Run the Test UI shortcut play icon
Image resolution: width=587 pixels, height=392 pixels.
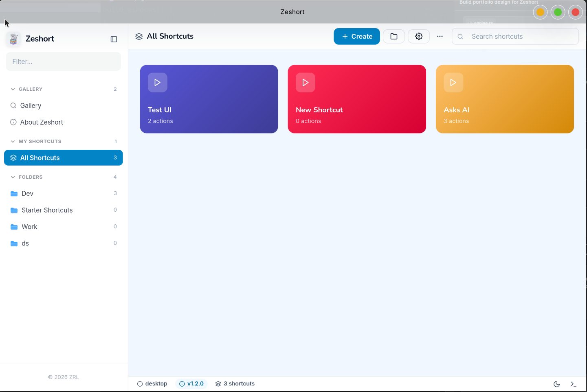click(x=158, y=83)
